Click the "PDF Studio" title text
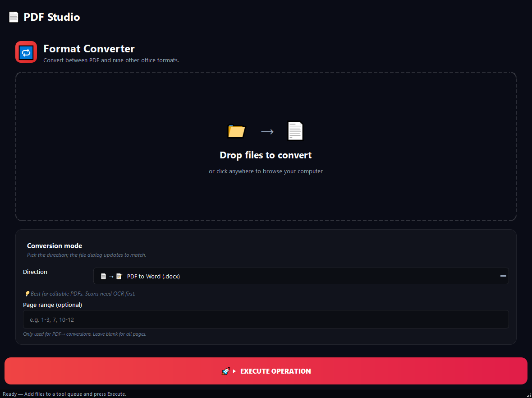The image size is (532, 398). [x=52, y=17]
